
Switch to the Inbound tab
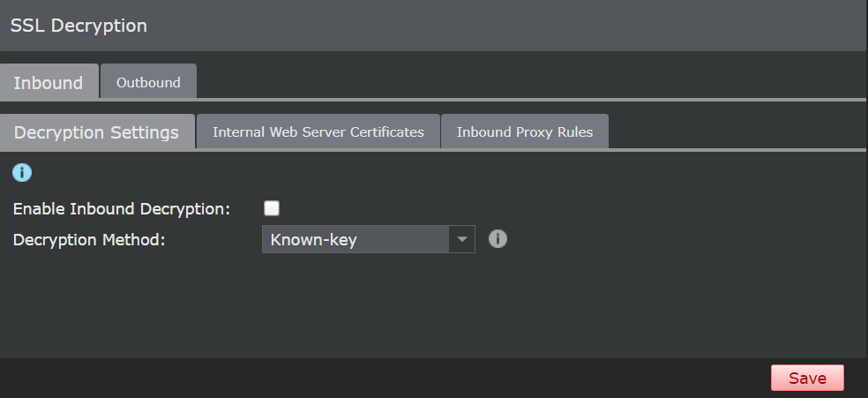(49, 82)
